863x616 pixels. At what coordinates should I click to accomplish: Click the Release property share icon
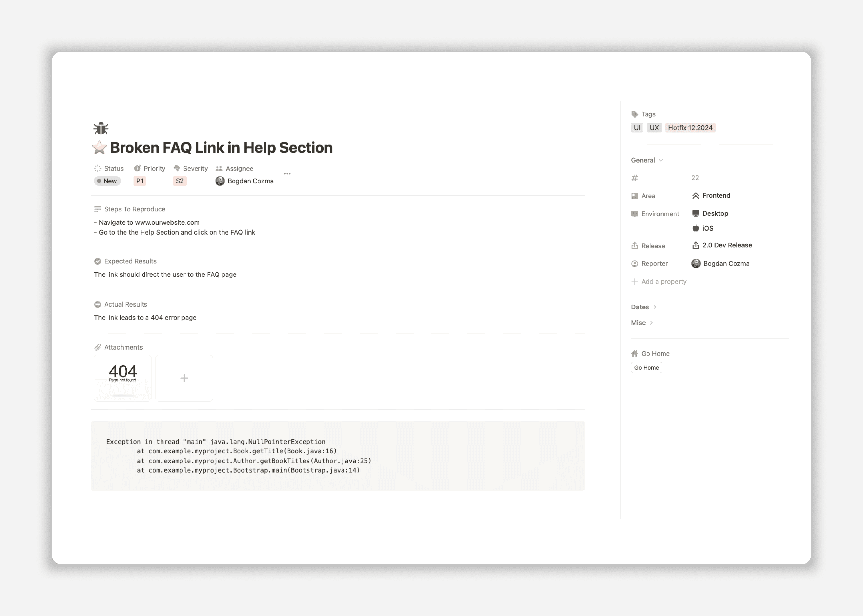634,245
